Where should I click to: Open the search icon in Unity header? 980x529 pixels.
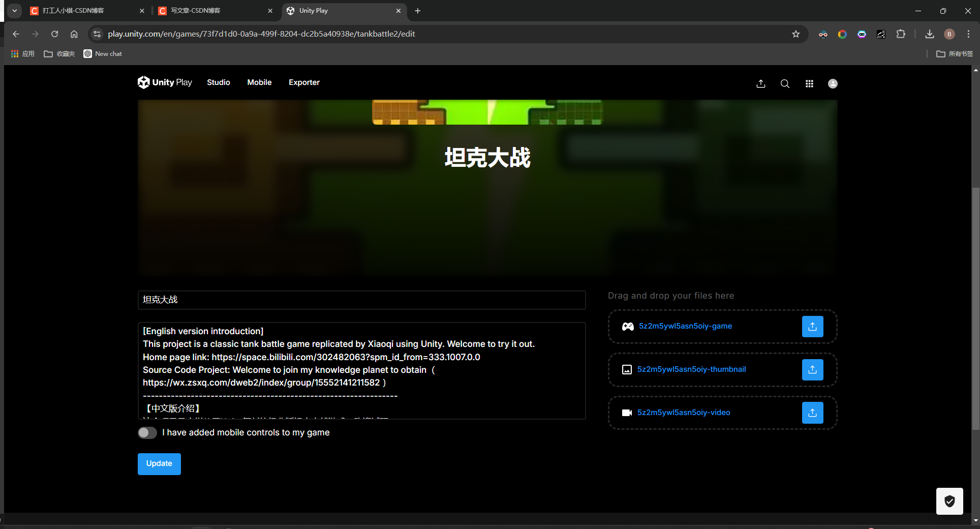tap(785, 83)
